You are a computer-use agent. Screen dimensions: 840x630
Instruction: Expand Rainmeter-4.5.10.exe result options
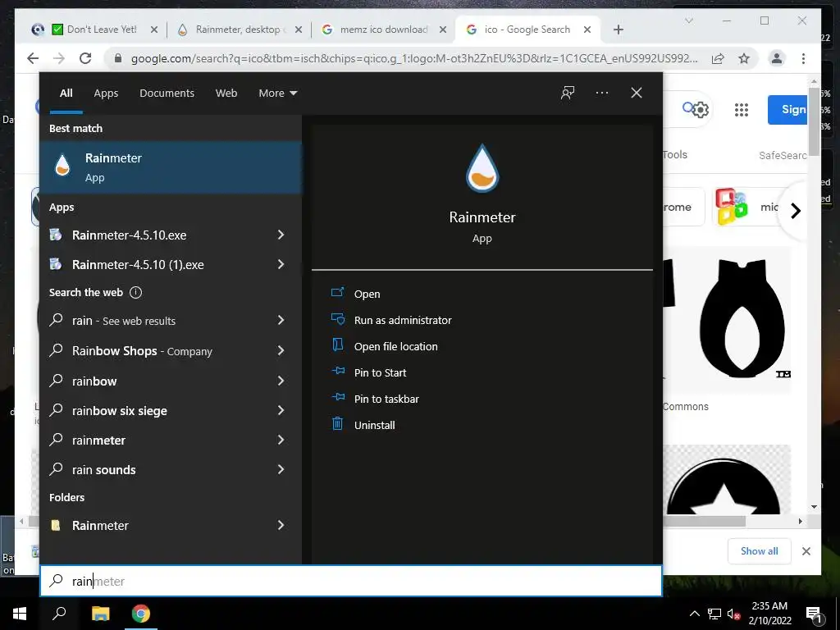(281, 235)
